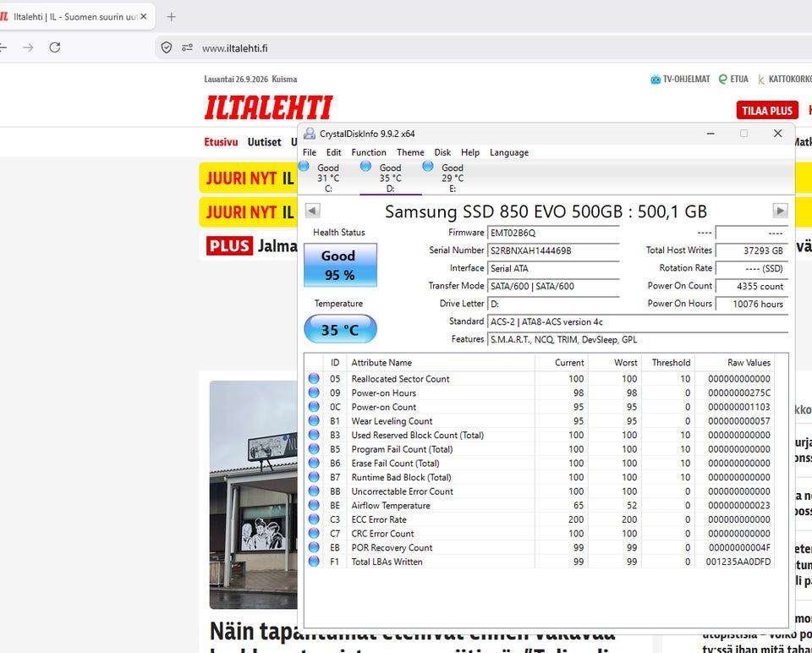Screen dimensions: 812x653
Task: Click the Iltalehti logo on the webpage
Action: (268, 107)
